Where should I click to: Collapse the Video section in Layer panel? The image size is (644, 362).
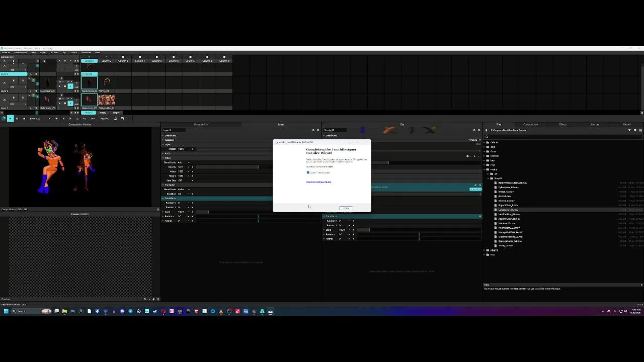tap(163, 158)
